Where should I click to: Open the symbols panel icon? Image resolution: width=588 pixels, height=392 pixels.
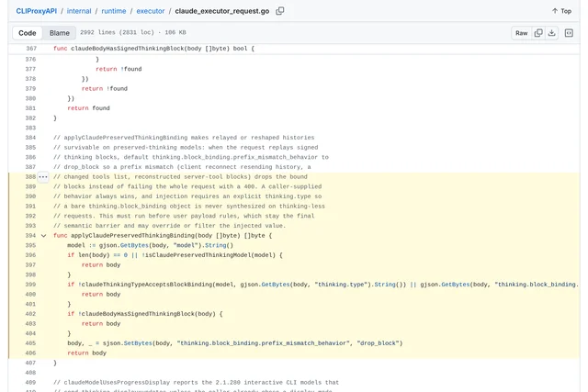pyautogui.click(x=569, y=33)
